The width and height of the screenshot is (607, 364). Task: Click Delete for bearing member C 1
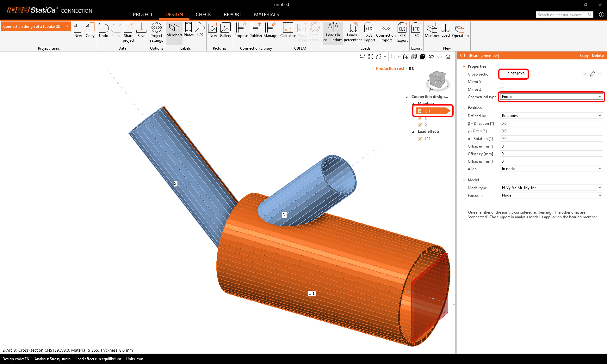pos(598,56)
